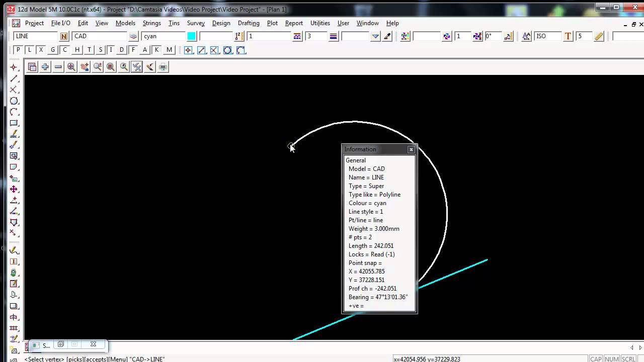The height and width of the screenshot is (362, 644).
Task: Toggle the L snap button
Action: (x=30, y=50)
